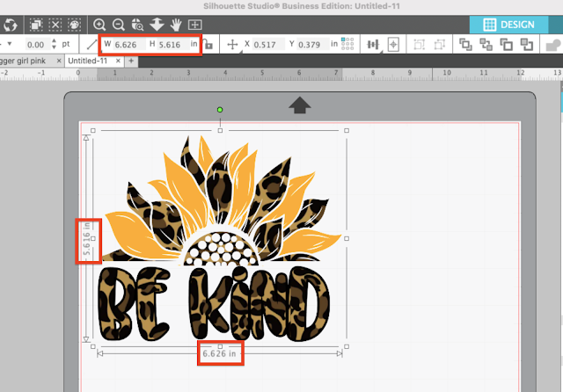Viewport: 563px width, 392px height.
Task: Click the move position crosshair icon
Action: click(x=232, y=45)
